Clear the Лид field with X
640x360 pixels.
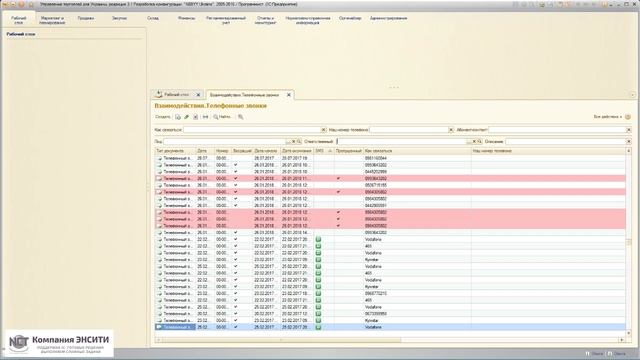pos(293,142)
